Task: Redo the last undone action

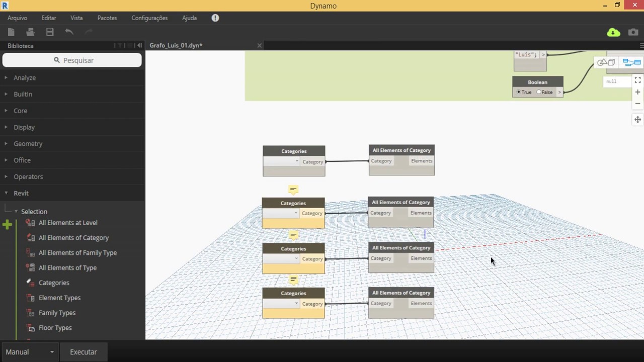Action: coord(89,32)
